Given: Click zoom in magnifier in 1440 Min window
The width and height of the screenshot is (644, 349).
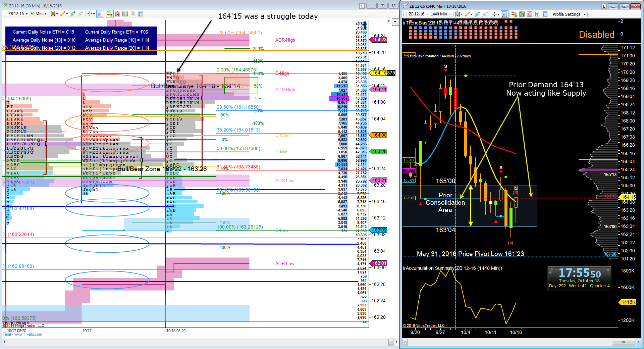Looking at the screenshot, I should tap(477, 14).
